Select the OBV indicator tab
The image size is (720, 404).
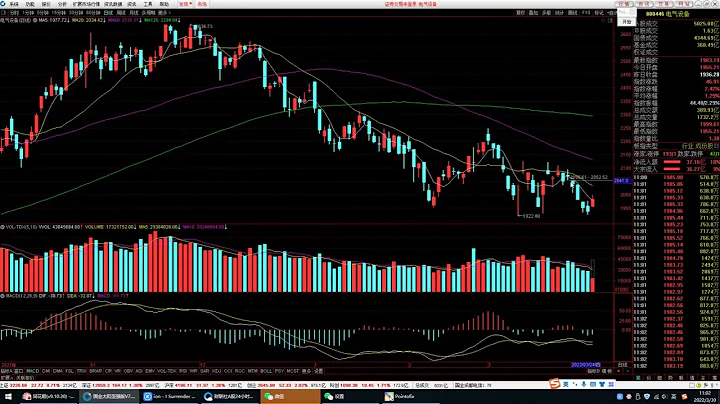128,370
